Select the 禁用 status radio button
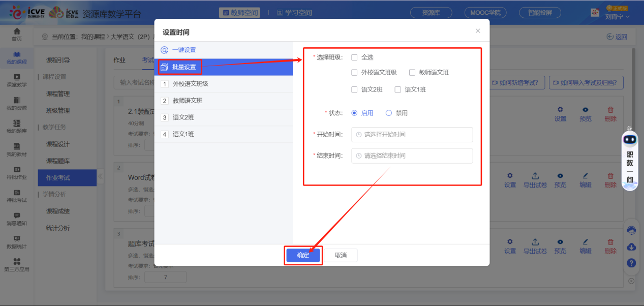The image size is (644, 306). point(389,113)
